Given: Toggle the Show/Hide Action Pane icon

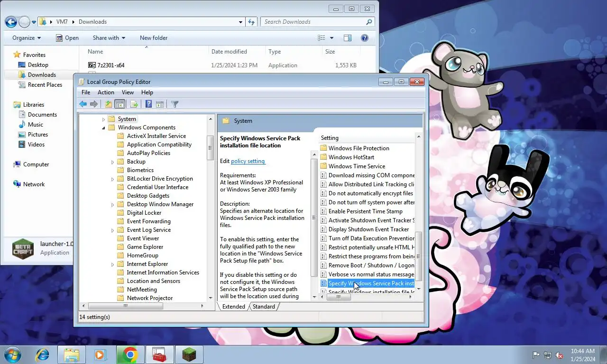Looking at the screenshot, I should (160, 104).
